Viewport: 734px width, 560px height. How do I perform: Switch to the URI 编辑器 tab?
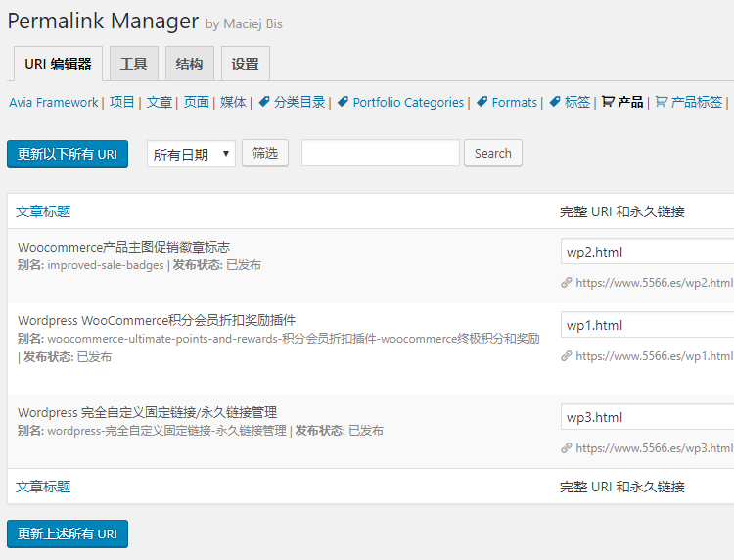[x=58, y=64]
